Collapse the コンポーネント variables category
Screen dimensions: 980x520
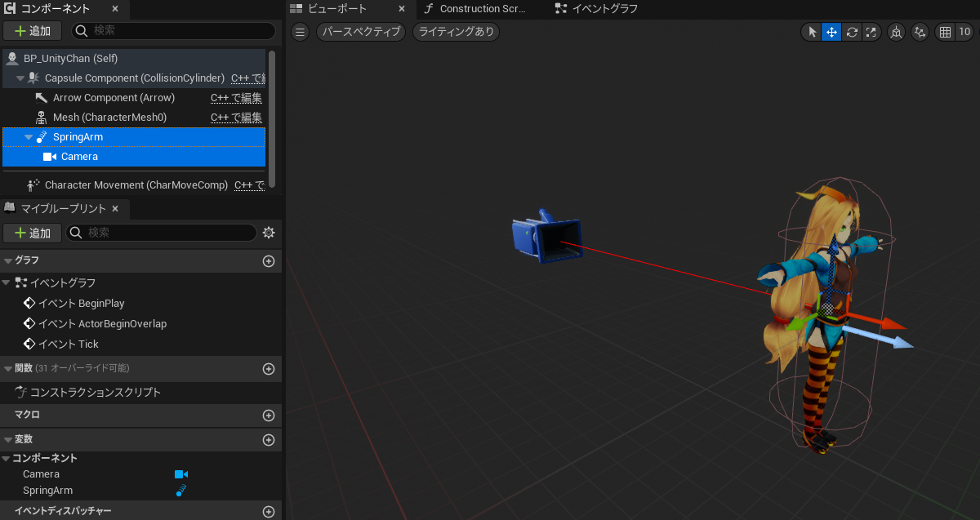[x=6, y=459]
